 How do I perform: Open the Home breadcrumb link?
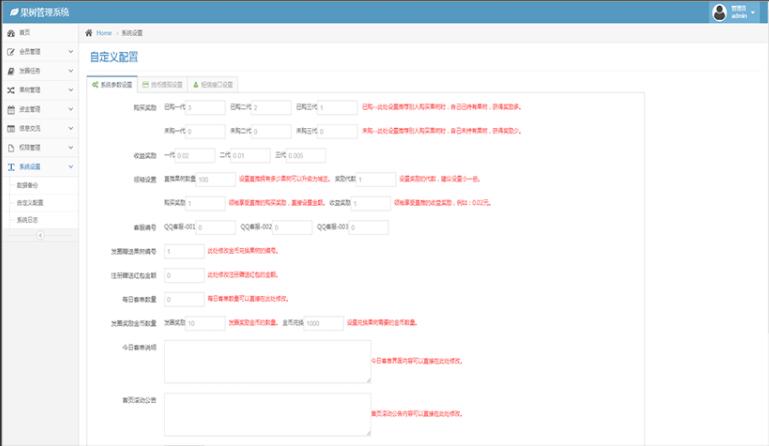[104, 33]
